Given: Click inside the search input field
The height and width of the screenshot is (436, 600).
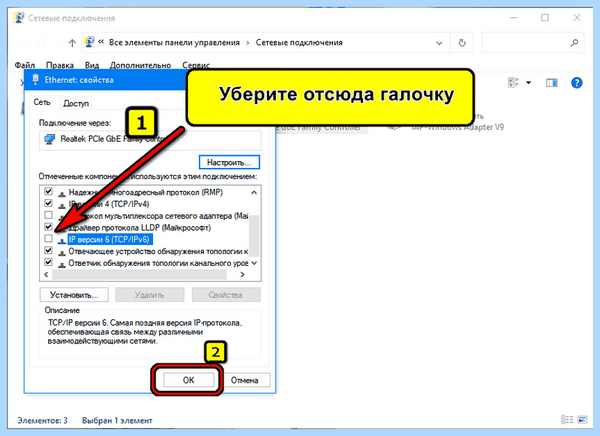Looking at the screenshot, I should tap(533, 42).
